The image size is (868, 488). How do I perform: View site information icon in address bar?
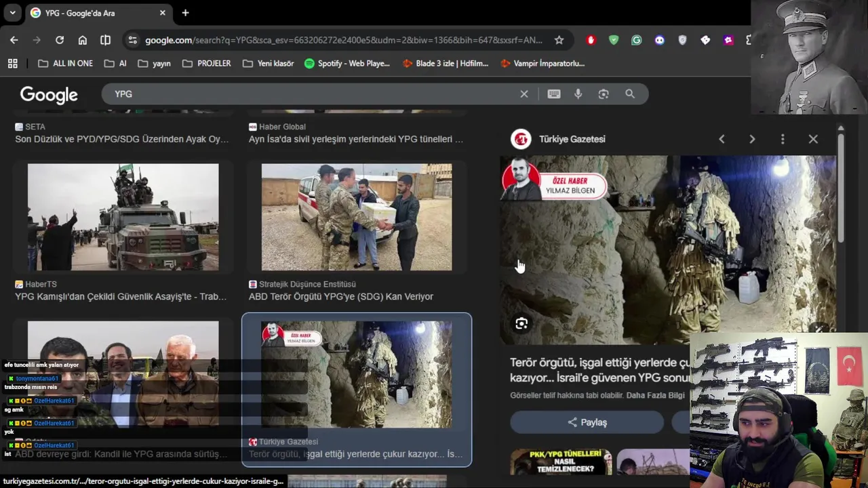(x=132, y=40)
